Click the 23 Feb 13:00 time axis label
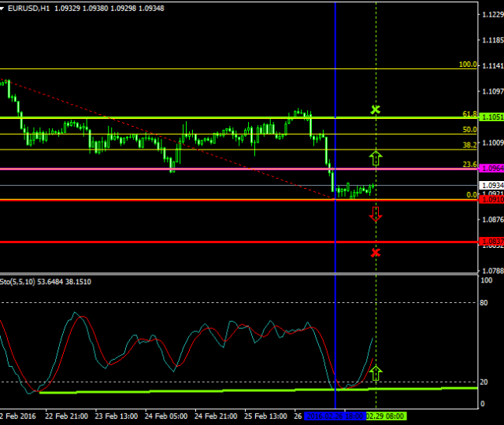504x425 pixels. tap(118, 416)
